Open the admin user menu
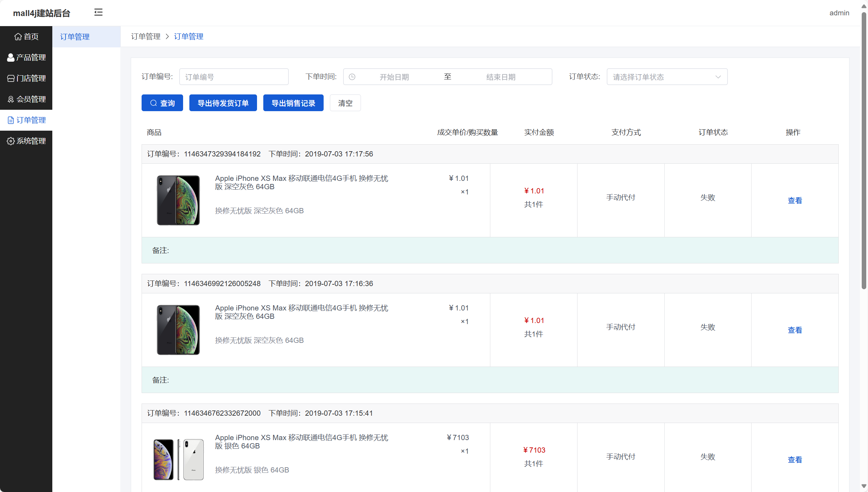The height and width of the screenshot is (492, 868). coord(839,13)
